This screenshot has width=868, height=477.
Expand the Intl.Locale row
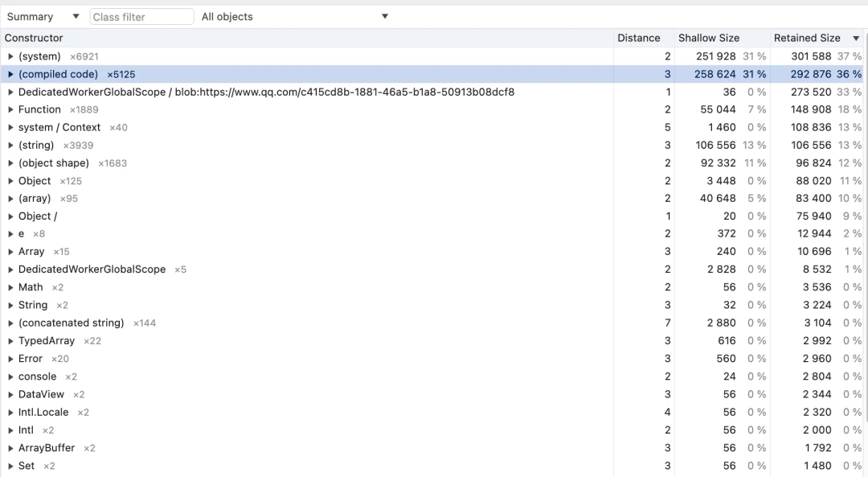[10, 413]
